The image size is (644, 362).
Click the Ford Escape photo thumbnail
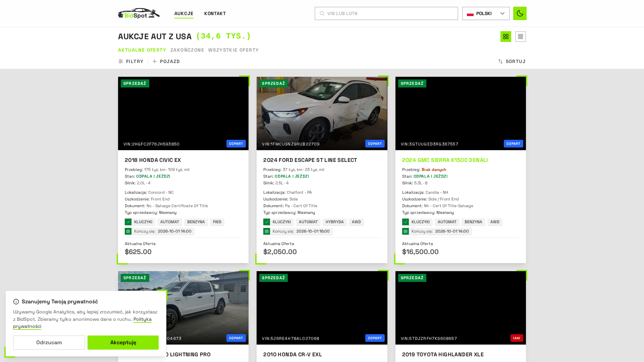click(322, 113)
